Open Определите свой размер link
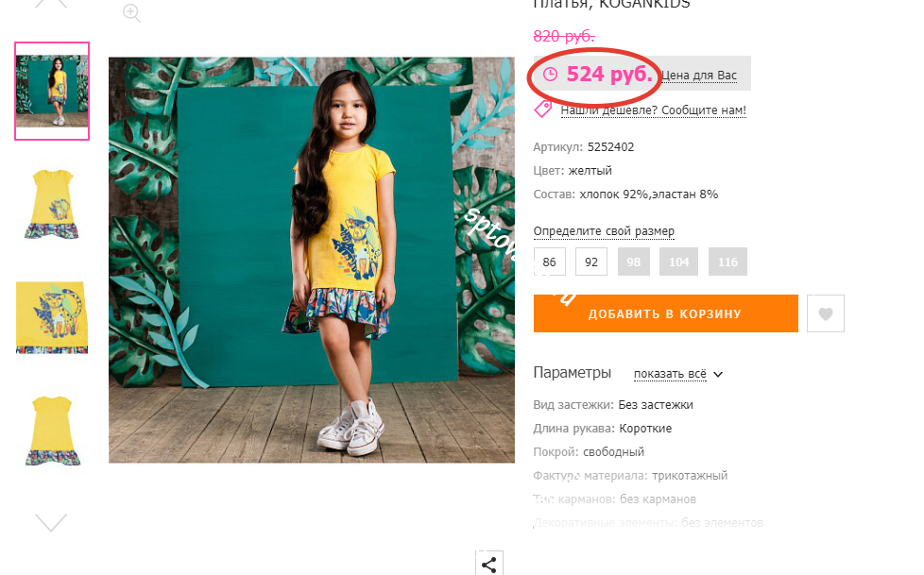Viewport: 924px width, 575px height. [604, 231]
